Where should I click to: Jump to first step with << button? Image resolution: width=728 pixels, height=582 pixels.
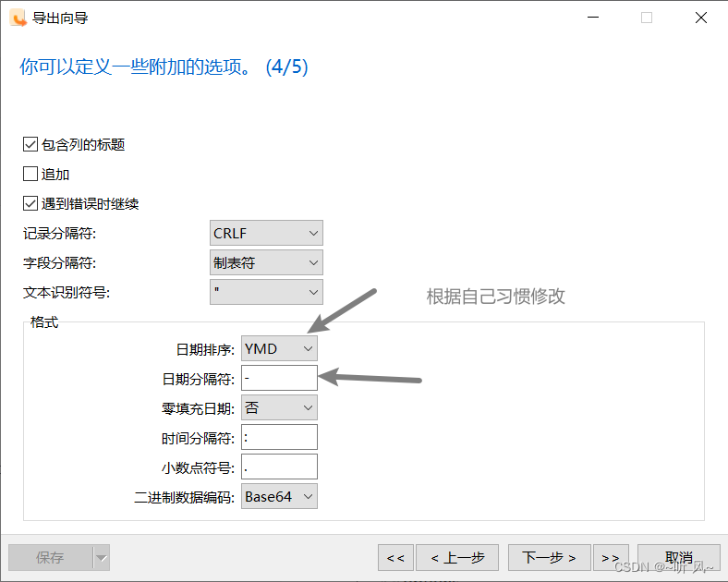click(395, 557)
